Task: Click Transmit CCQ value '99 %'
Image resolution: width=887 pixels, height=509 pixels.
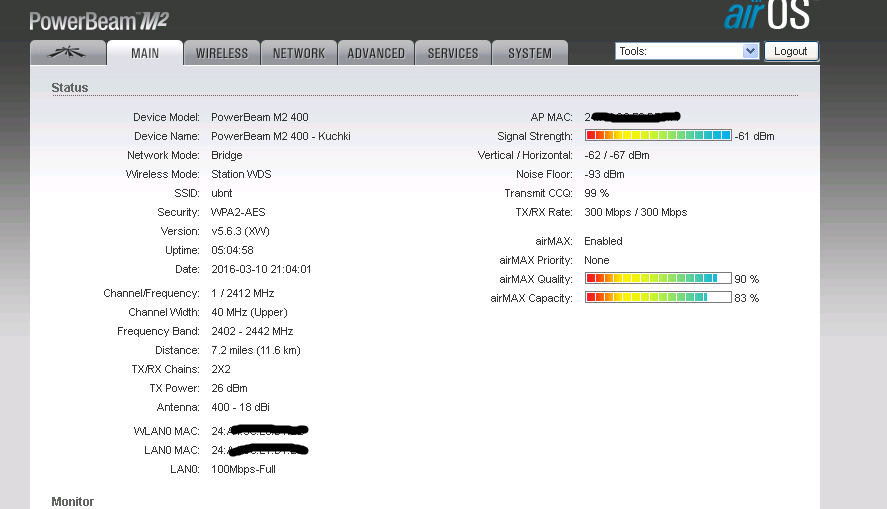Action: coord(596,193)
